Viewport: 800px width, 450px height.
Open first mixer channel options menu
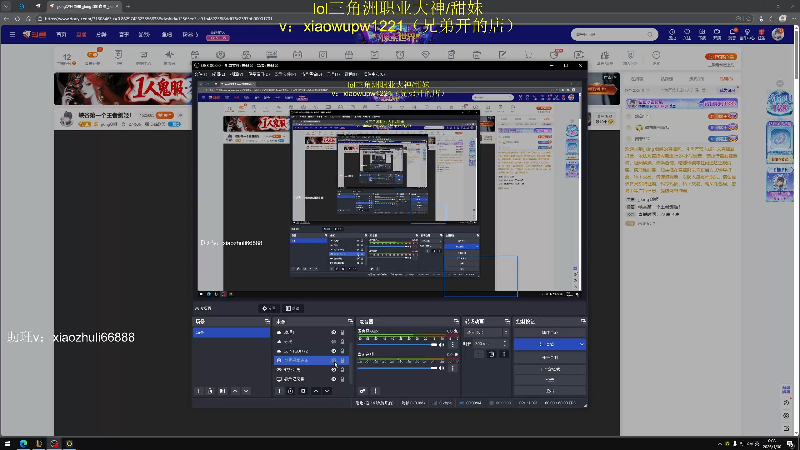click(453, 345)
